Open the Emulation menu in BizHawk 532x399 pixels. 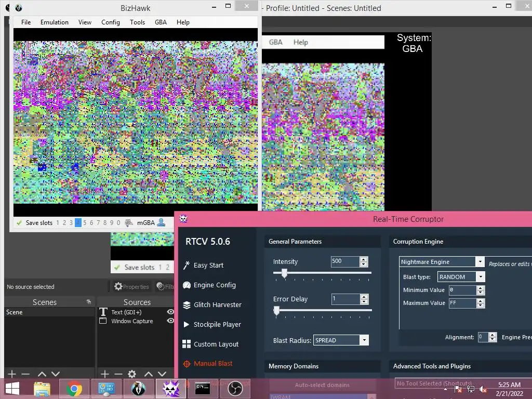click(x=54, y=22)
